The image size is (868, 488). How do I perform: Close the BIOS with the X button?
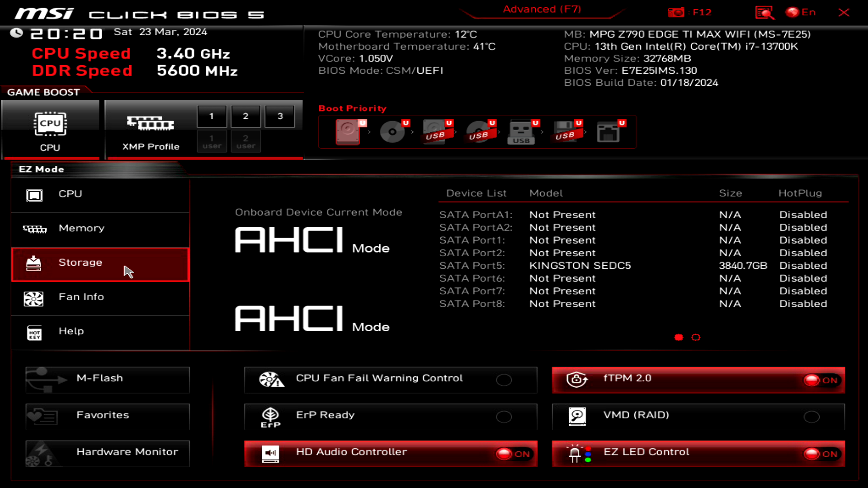tap(844, 13)
